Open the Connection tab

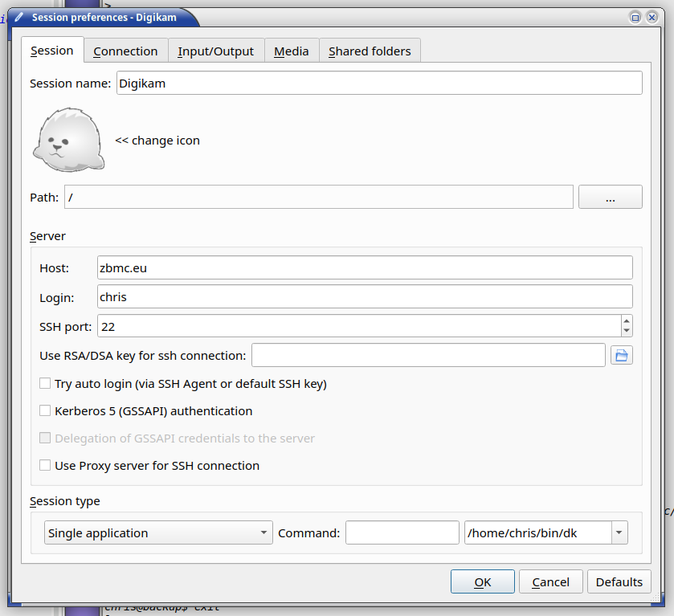tap(125, 51)
